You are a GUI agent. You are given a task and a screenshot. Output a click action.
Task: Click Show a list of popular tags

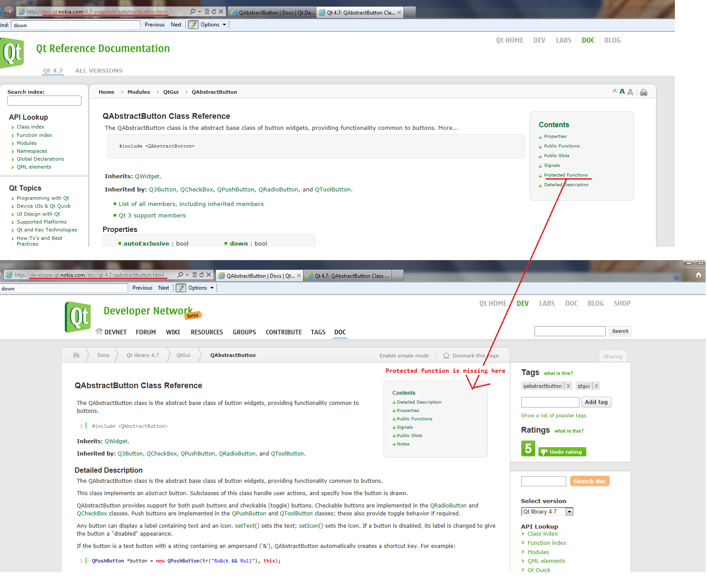coord(553,415)
